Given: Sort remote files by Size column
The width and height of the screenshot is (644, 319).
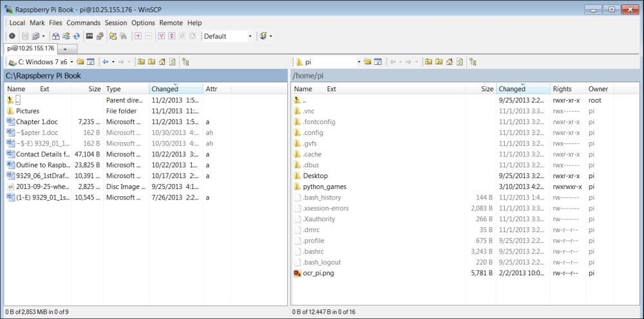Looking at the screenshot, I should [480, 89].
